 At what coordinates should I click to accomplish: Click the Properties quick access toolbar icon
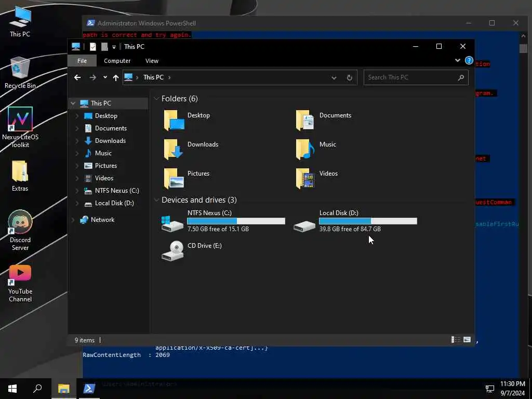tap(92, 46)
